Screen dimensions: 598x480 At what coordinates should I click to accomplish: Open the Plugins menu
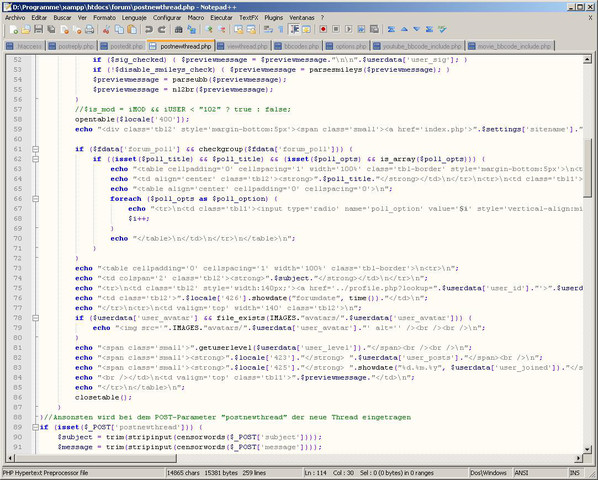pos(274,18)
